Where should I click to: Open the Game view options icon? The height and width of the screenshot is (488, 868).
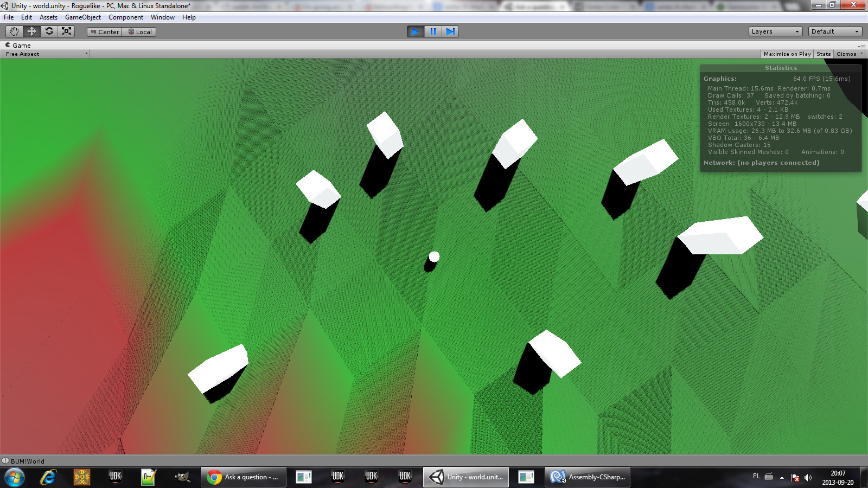(x=862, y=46)
